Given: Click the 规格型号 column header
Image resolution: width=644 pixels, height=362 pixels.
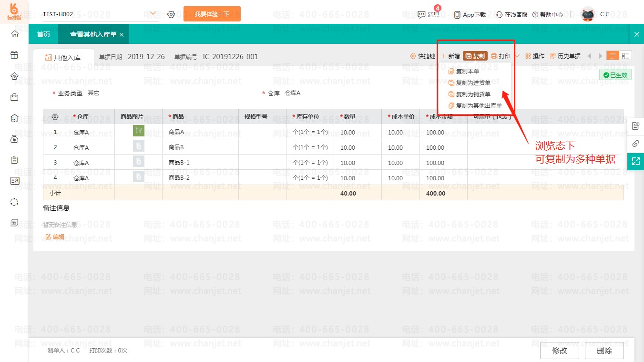Looking at the screenshot, I should [262, 117].
